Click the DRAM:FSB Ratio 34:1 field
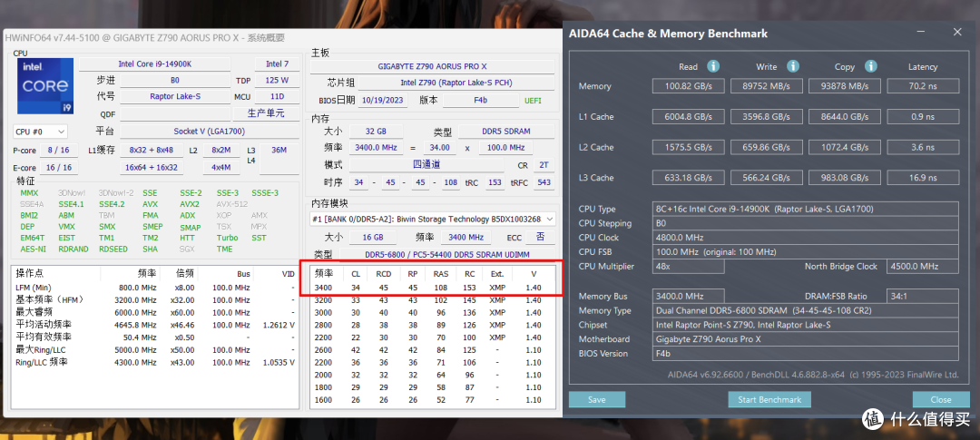980x440 pixels. coord(923,297)
